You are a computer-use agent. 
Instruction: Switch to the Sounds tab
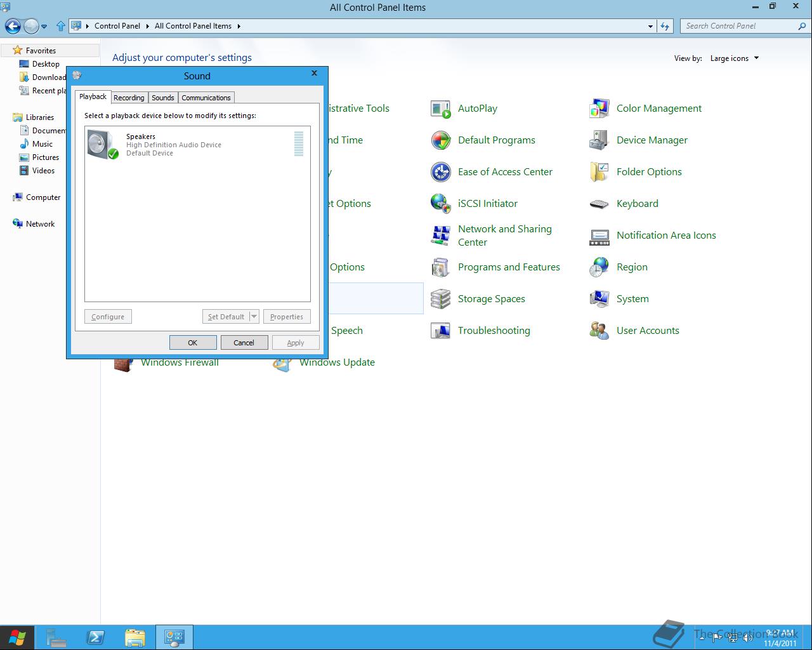coord(163,98)
